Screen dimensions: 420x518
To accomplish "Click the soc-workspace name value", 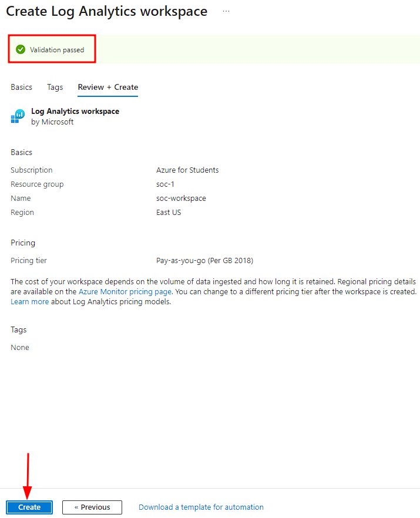I will pyautogui.click(x=181, y=199).
